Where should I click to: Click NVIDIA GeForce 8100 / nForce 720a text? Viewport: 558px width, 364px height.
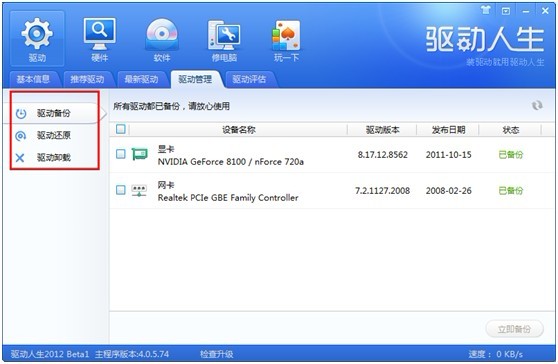coord(231,162)
